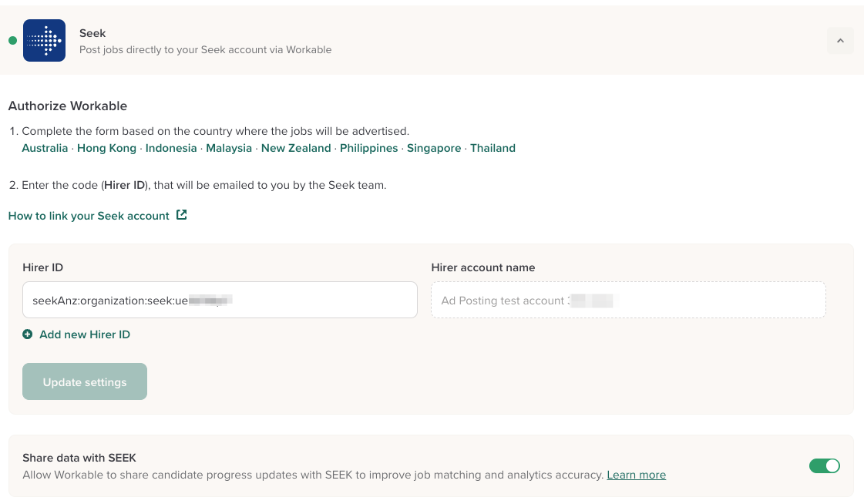Open the Singapore form link

click(434, 148)
